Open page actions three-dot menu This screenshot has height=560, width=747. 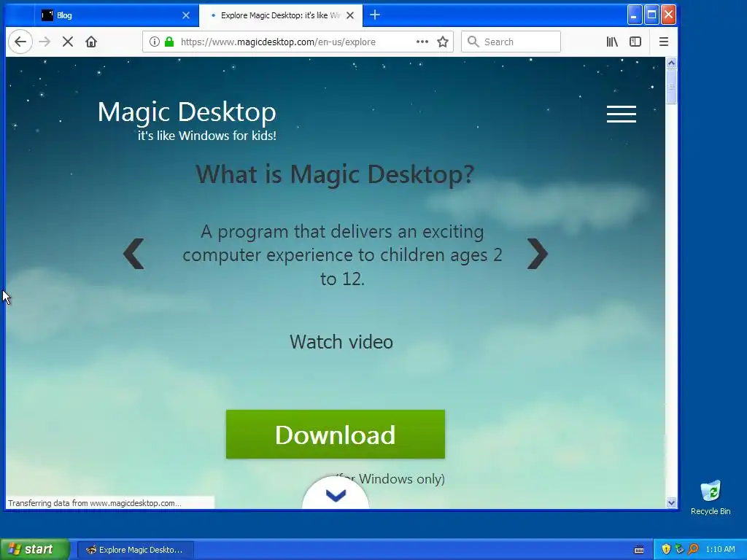(x=422, y=42)
